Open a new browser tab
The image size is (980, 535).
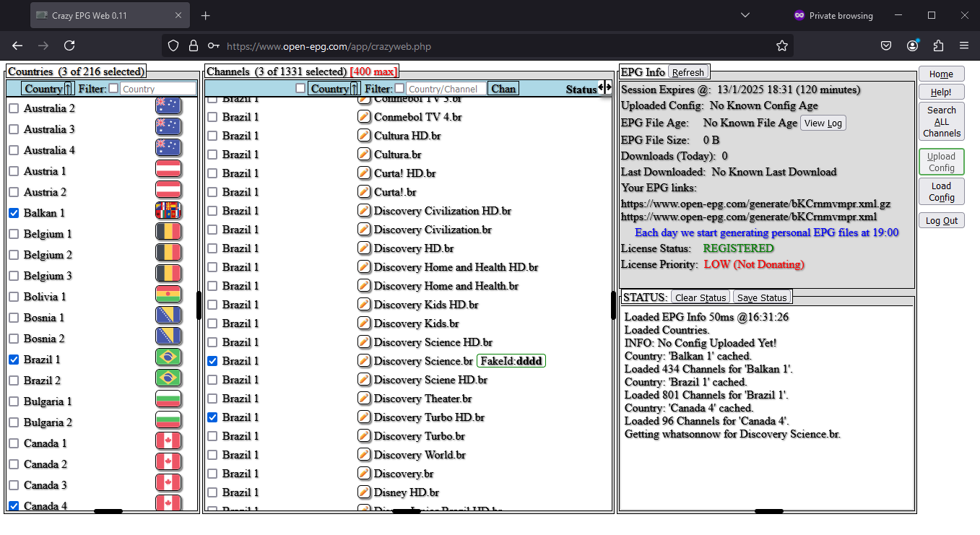(x=206, y=15)
